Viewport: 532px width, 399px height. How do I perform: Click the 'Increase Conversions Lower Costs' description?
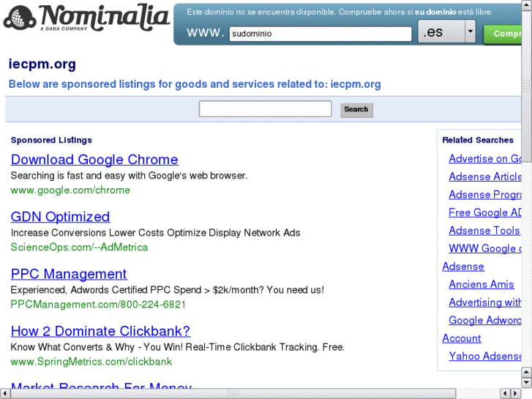click(x=155, y=233)
